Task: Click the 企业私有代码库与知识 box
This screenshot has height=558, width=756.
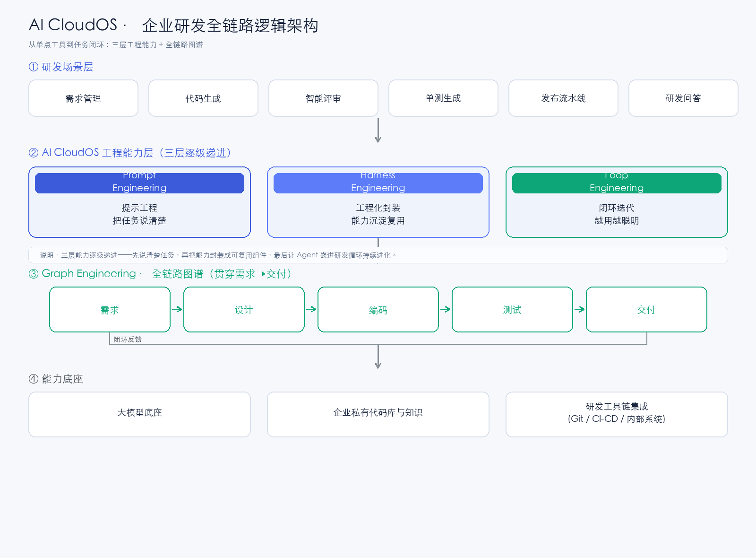Action: pyautogui.click(x=378, y=414)
